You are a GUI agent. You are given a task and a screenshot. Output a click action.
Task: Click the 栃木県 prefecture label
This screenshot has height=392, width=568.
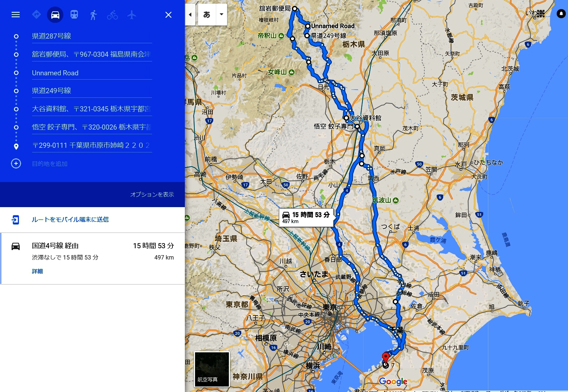pos(354,44)
